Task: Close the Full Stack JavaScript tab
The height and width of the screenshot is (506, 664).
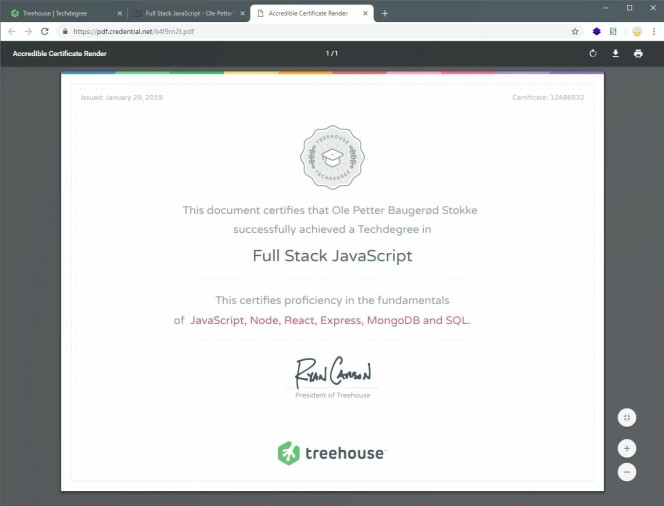Action: pos(243,14)
